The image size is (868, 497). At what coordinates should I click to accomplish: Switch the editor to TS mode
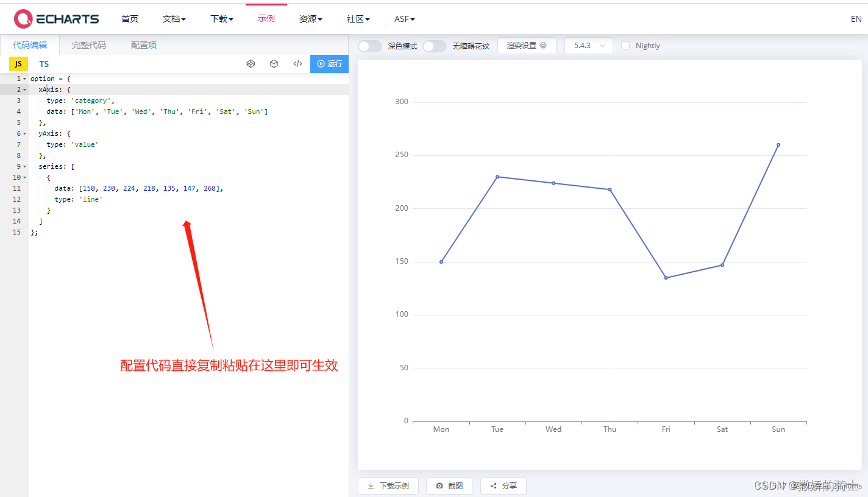(x=44, y=63)
